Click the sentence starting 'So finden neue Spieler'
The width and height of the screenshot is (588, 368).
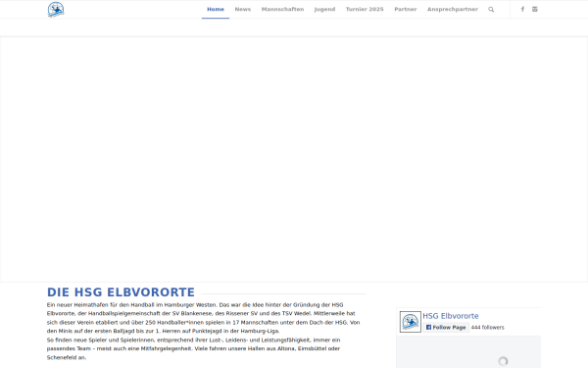tap(193, 348)
